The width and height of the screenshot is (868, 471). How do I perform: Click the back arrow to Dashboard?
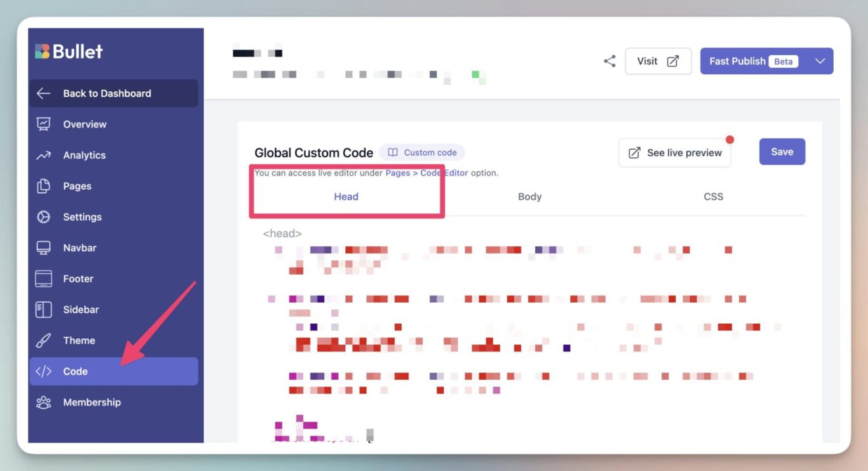click(43, 93)
